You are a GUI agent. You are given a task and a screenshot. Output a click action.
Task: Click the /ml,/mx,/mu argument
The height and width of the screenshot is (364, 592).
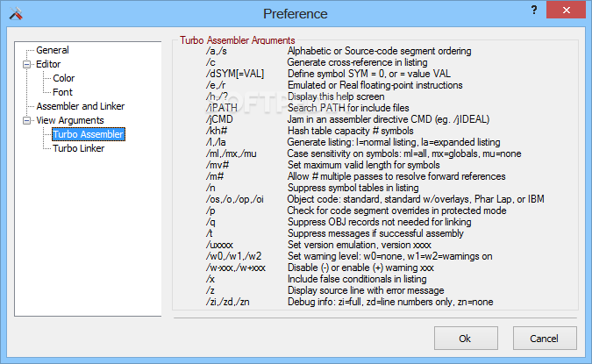coord(231,153)
